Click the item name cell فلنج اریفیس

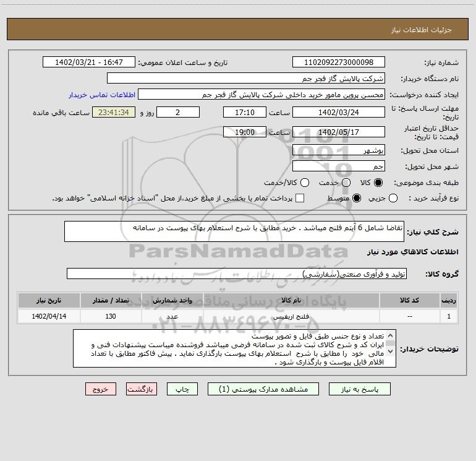[291, 316]
